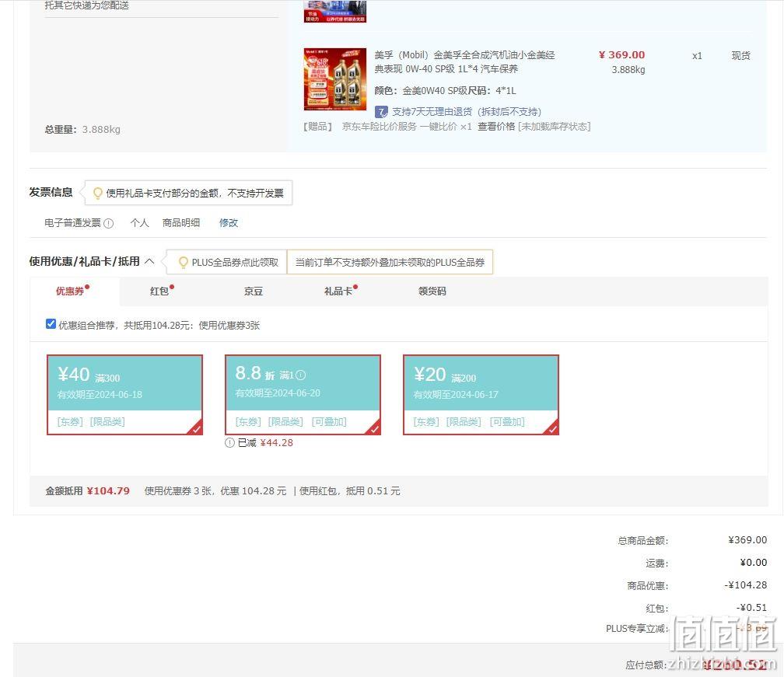Click the 红包 -¥0.51 value
784x677 pixels.
tap(751, 608)
